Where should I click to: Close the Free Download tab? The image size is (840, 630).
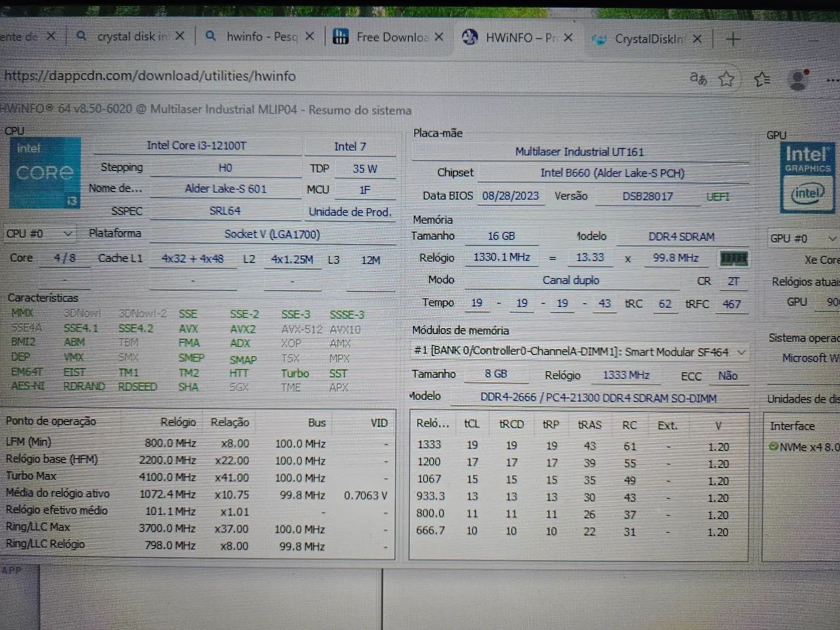pos(439,37)
